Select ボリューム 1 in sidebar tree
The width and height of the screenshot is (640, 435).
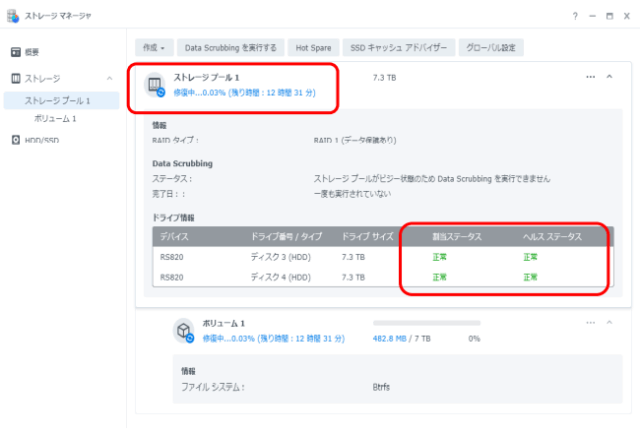[56, 118]
